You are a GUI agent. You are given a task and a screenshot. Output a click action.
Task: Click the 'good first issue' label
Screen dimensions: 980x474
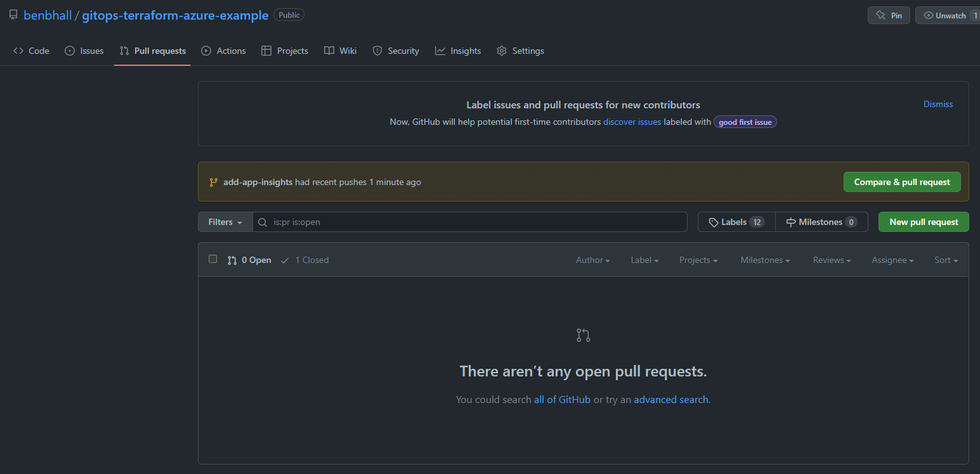click(x=745, y=122)
